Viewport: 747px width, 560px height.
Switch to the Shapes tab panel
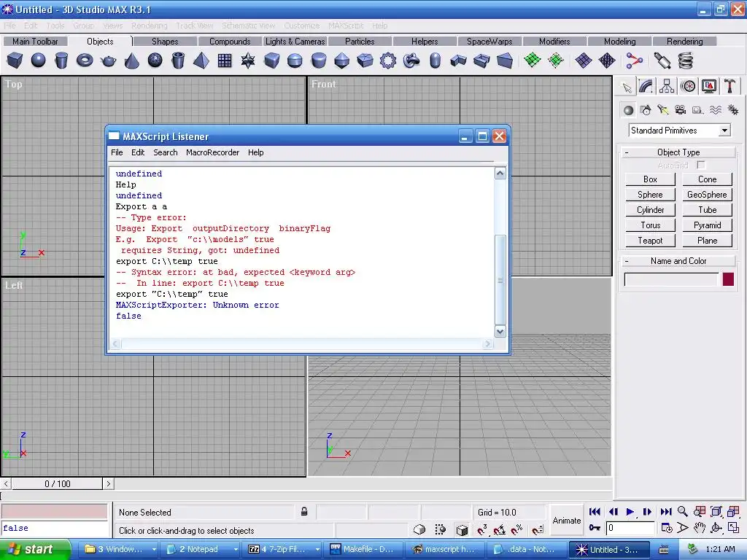[165, 42]
